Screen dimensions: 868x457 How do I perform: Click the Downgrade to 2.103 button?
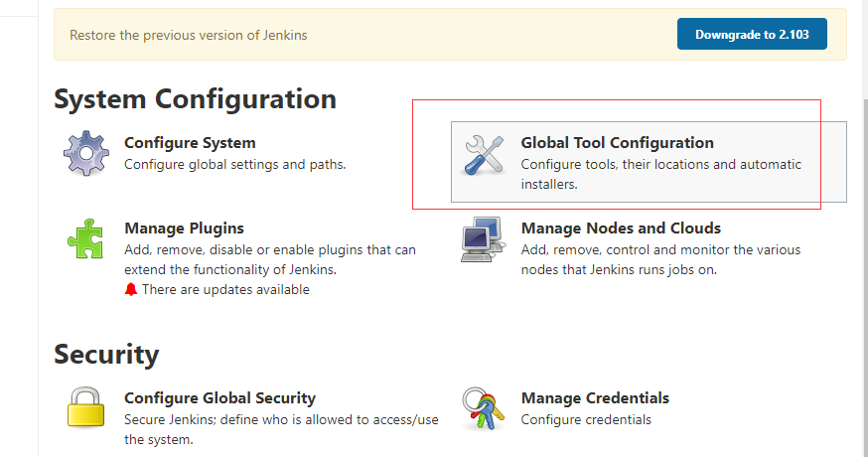click(752, 35)
